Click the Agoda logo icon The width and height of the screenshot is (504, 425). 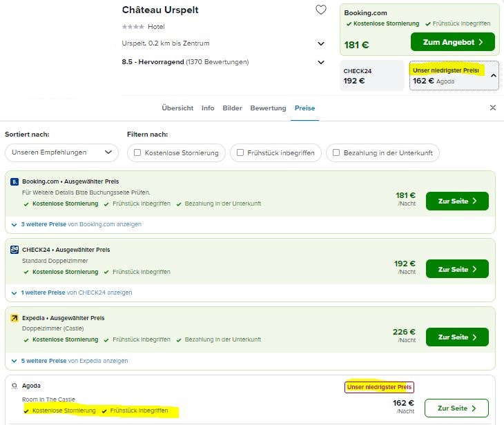click(x=14, y=386)
